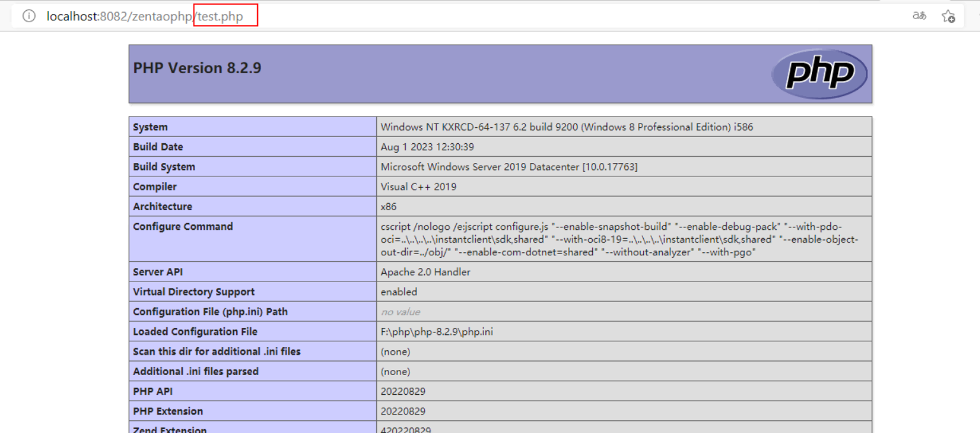
Task: Click the Build System label
Action: 164,167
